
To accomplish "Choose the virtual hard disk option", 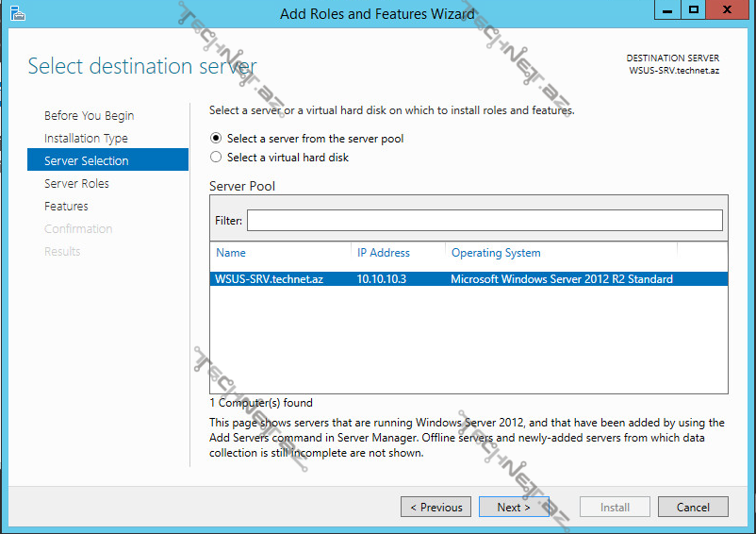I will tap(217, 158).
